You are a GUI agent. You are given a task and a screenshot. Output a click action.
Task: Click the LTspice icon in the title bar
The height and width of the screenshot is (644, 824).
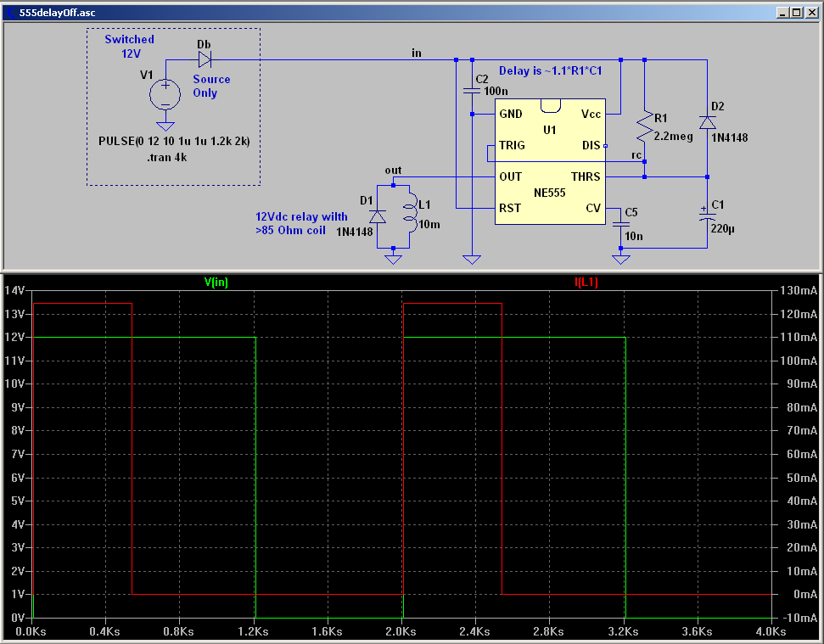pos(10,13)
